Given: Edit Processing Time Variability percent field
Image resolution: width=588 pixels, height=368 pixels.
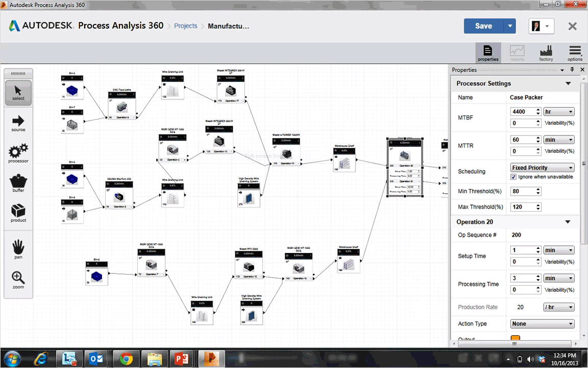Looking at the screenshot, I should 523,290.
